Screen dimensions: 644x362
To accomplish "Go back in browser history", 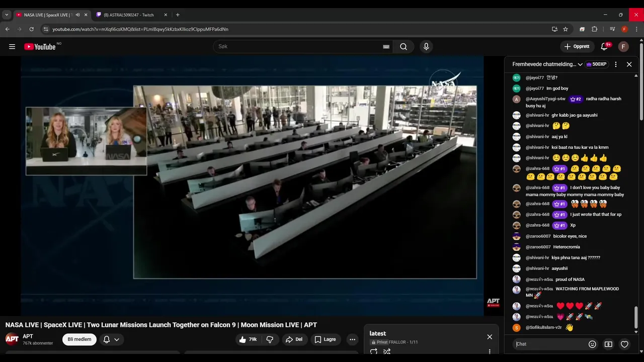I will pyautogui.click(x=8, y=29).
